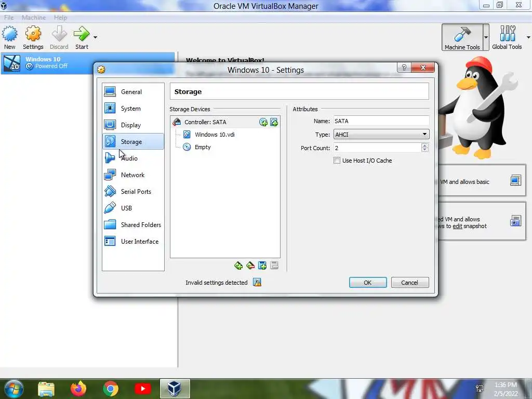This screenshot has height=399, width=532.
Task: Click Settings gear toolbar icon
Action: (33, 37)
